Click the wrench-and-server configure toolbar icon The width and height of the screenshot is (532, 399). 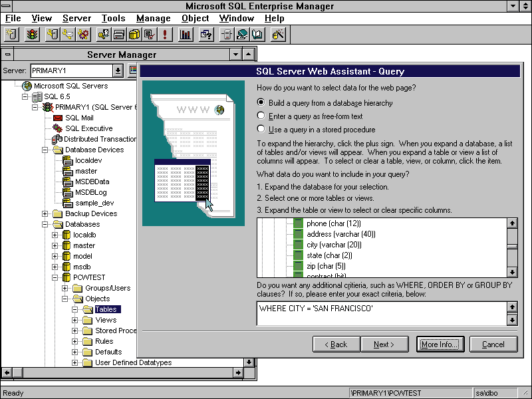pos(53,35)
